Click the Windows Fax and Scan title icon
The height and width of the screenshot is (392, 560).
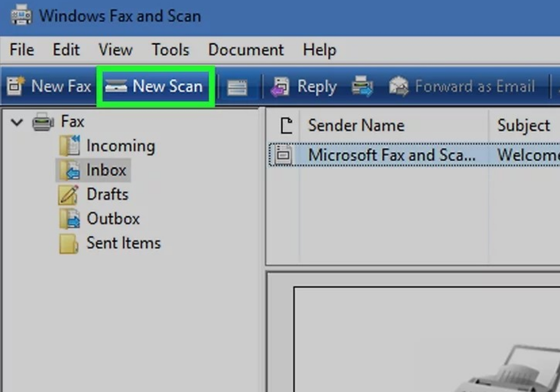click(21, 15)
